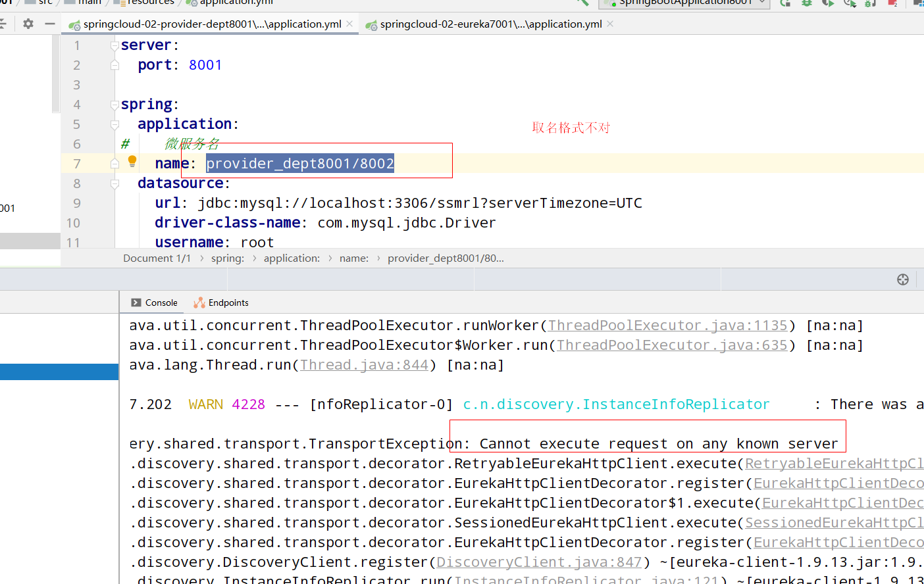Open the Endpoints tab
The height and width of the screenshot is (584, 924).
click(221, 303)
